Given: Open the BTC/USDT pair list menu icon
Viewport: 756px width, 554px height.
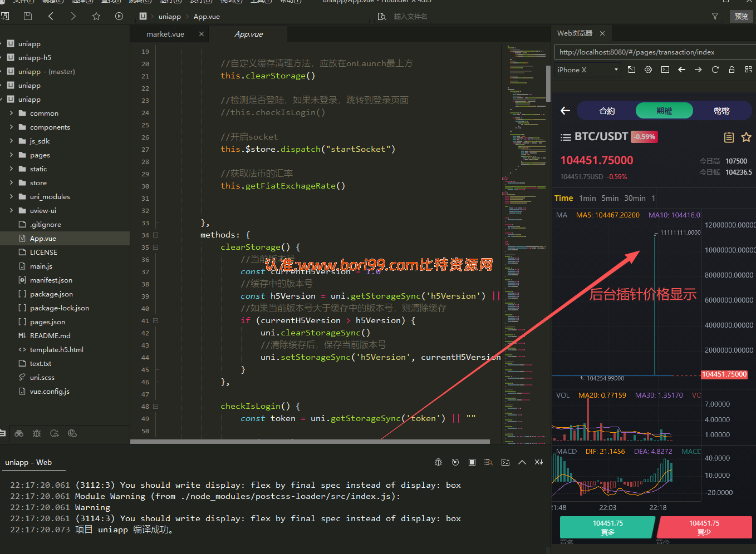Looking at the screenshot, I should 566,137.
